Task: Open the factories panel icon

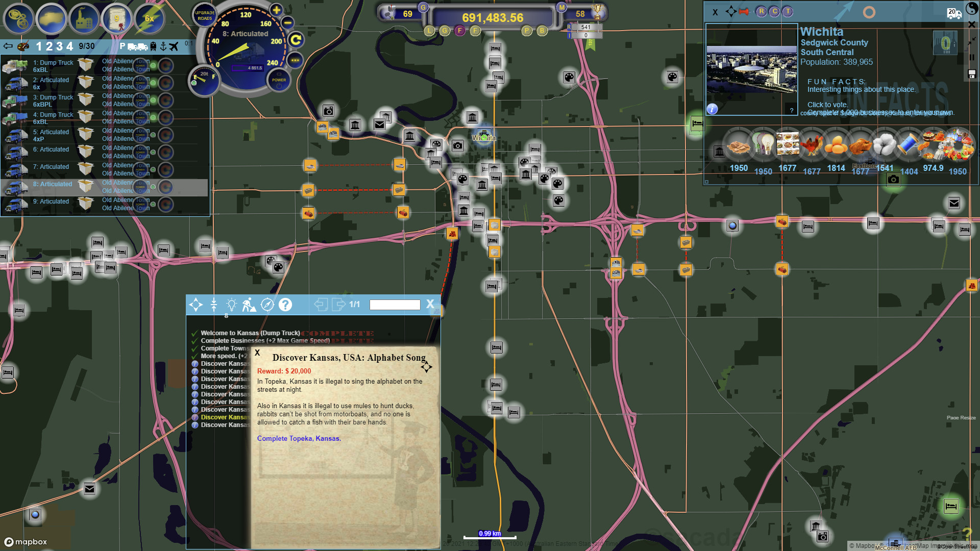Action: point(84,19)
